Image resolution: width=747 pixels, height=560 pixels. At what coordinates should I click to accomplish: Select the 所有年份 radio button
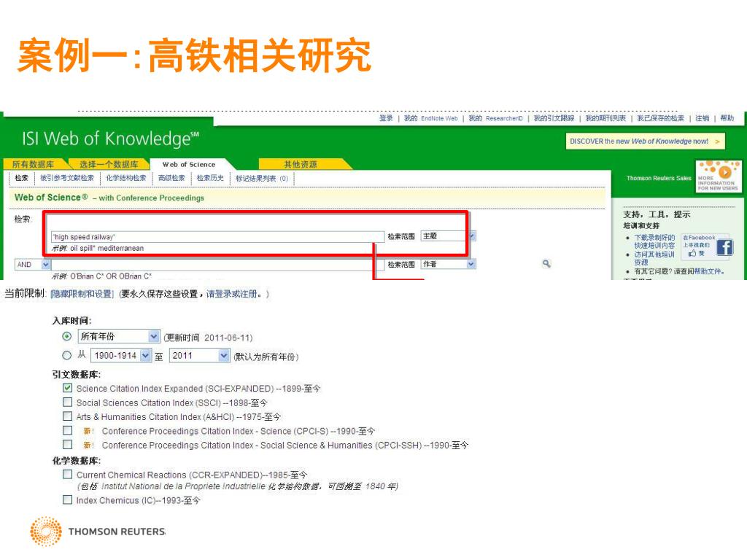click(67, 336)
